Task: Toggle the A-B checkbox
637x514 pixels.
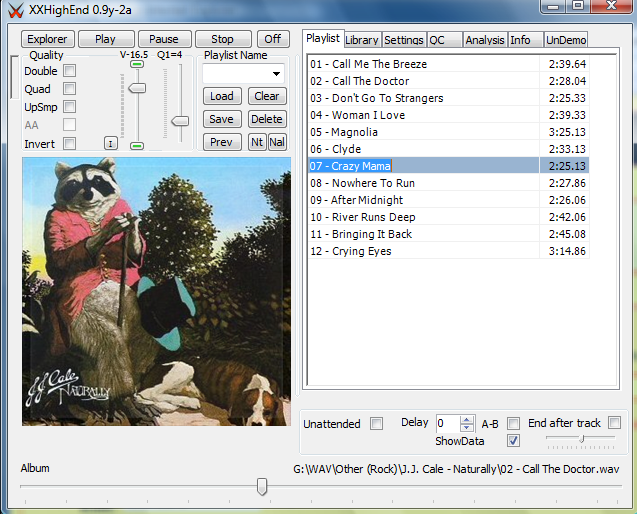Action: 514,423
